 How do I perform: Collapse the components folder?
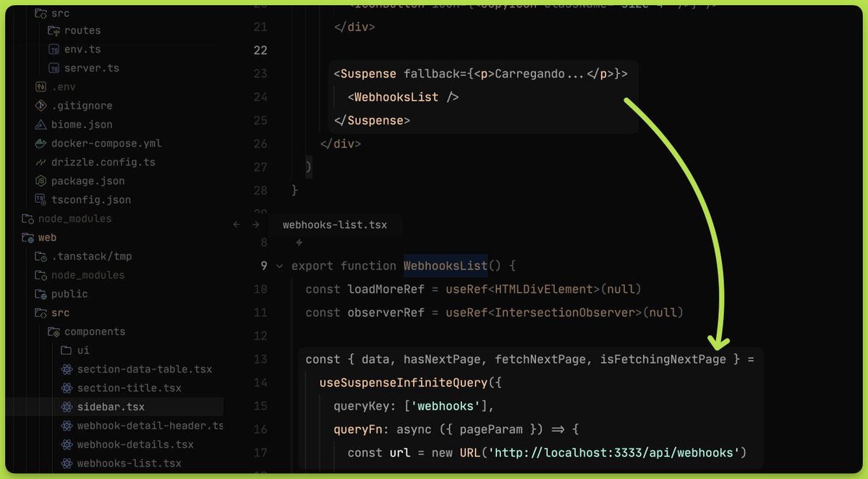pos(95,331)
